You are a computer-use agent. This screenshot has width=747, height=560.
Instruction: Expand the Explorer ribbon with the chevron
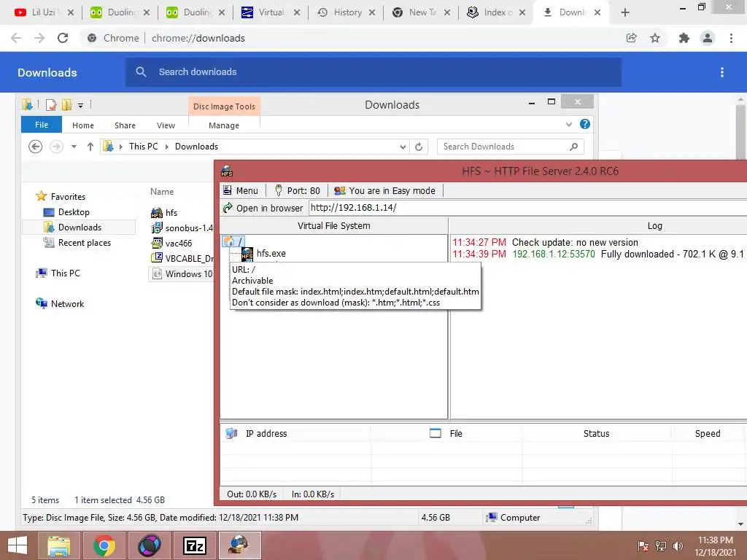pyautogui.click(x=568, y=124)
